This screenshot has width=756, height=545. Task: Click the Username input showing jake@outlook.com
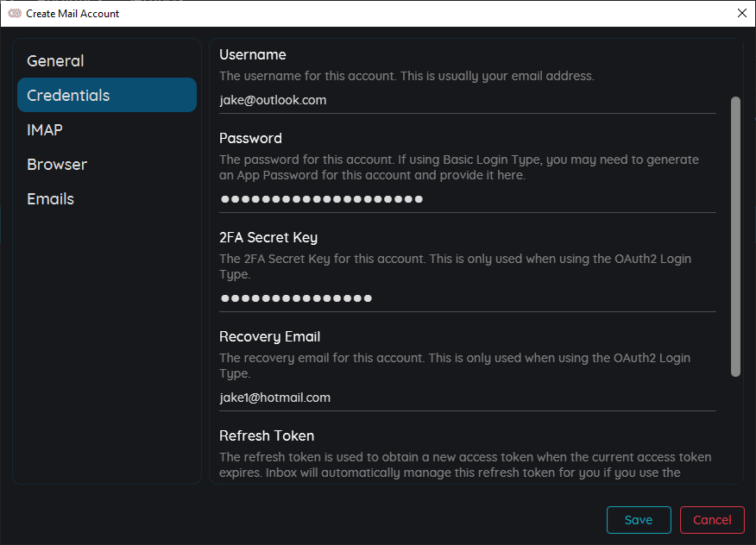click(x=466, y=99)
